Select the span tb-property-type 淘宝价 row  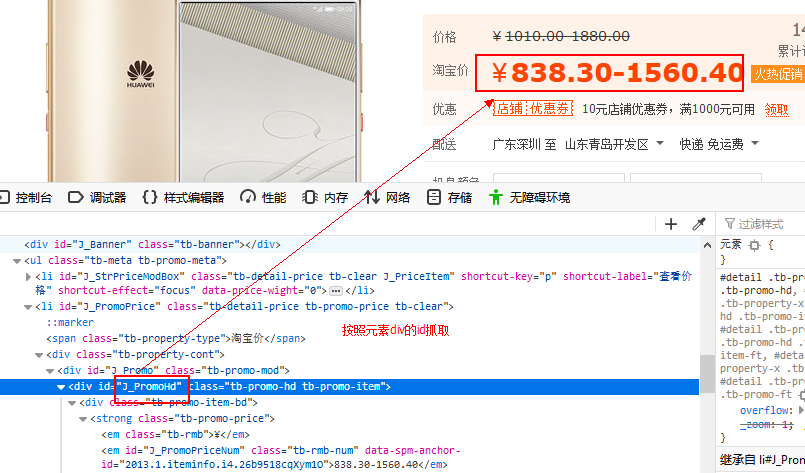coord(176,338)
